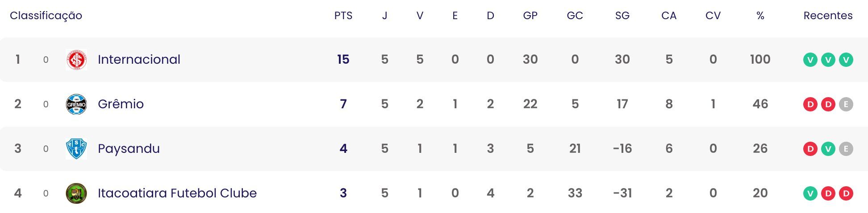Sort table by PTS column header

click(x=343, y=16)
